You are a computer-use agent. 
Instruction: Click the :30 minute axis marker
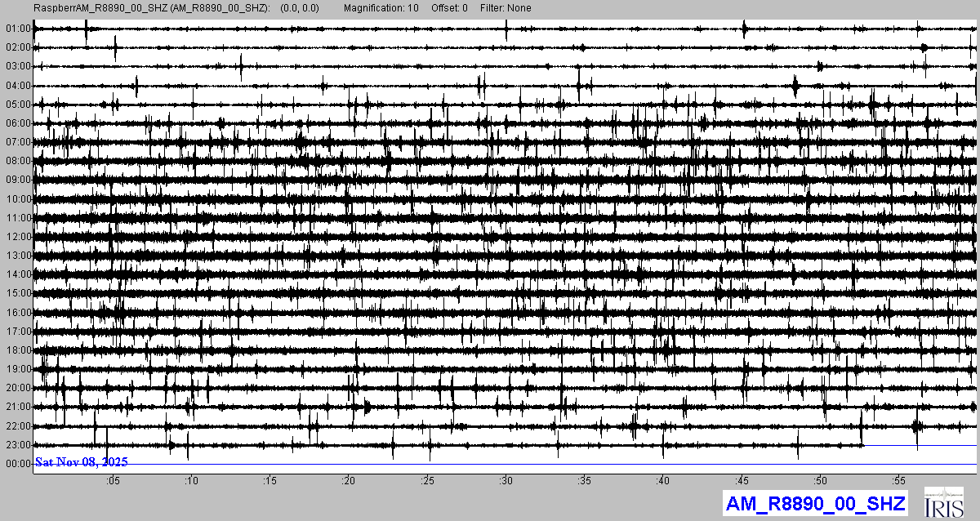pos(506,481)
